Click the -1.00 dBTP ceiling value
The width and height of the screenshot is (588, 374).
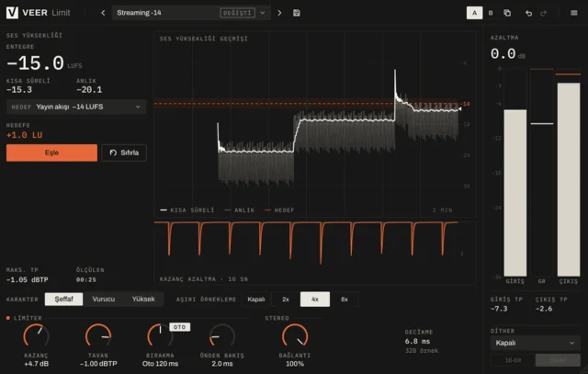pos(98,364)
